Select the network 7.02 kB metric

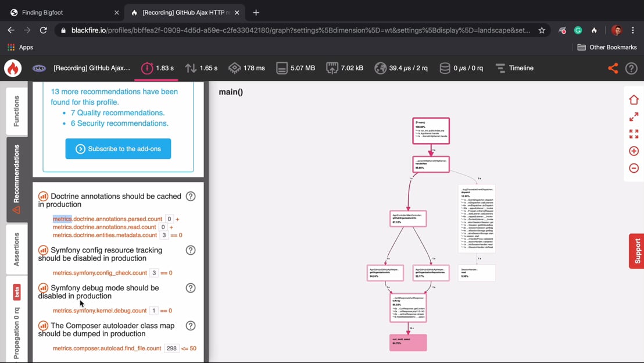[x=345, y=68]
